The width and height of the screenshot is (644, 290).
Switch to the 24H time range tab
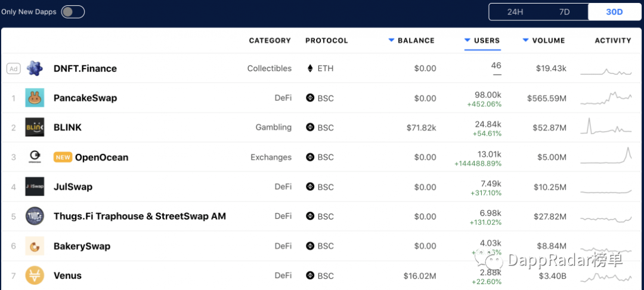[515, 12]
